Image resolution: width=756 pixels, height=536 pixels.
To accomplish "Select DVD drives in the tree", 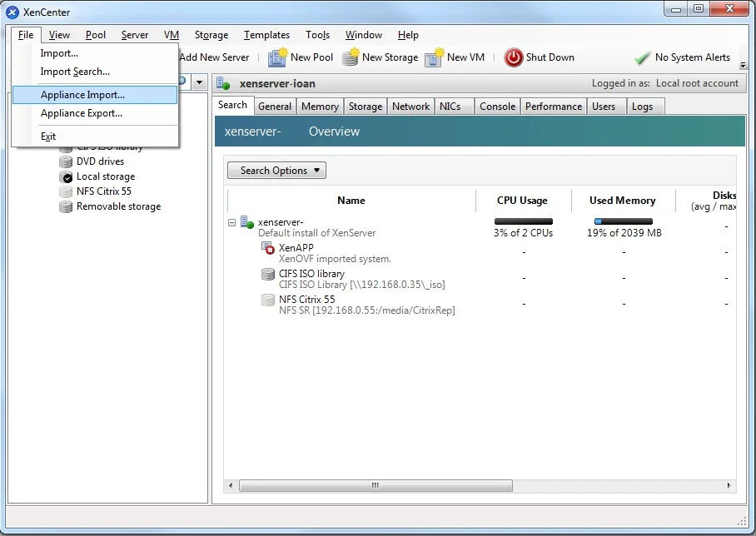I will click(x=100, y=161).
